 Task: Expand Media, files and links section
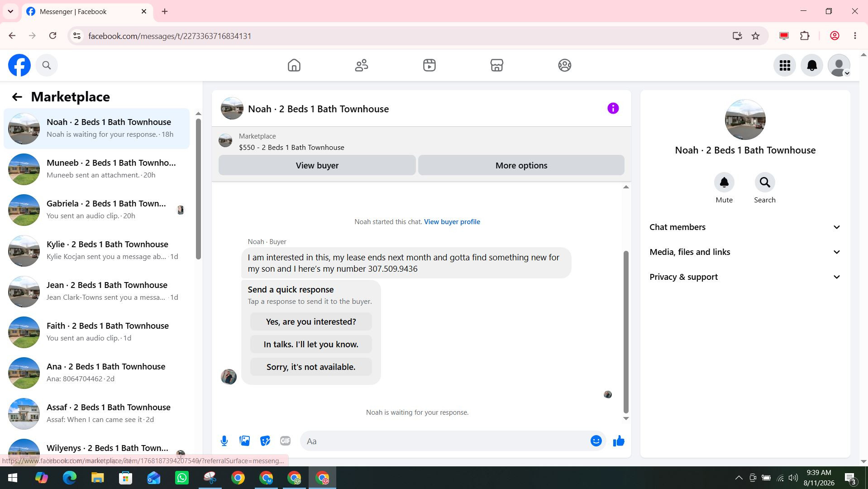(x=745, y=252)
